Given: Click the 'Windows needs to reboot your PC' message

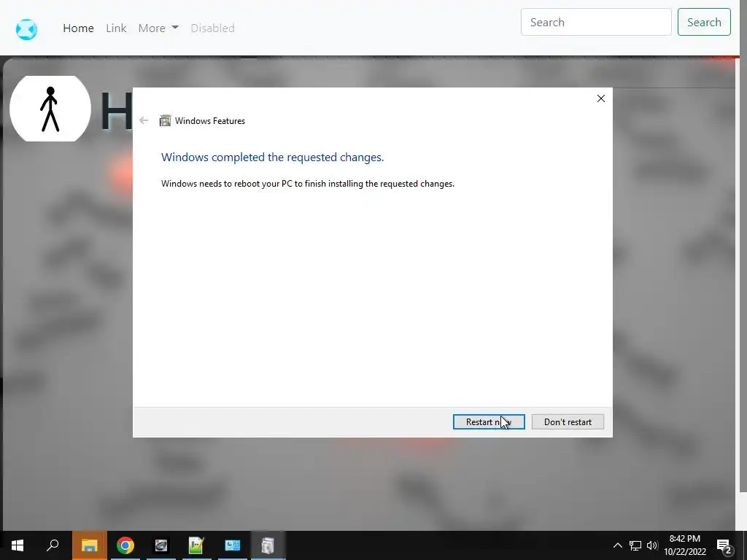Looking at the screenshot, I should tap(308, 184).
